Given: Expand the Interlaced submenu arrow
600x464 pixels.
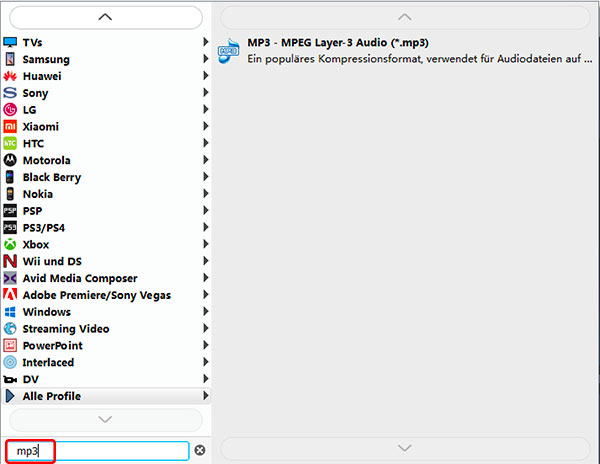Looking at the screenshot, I should [x=206, y=361].
